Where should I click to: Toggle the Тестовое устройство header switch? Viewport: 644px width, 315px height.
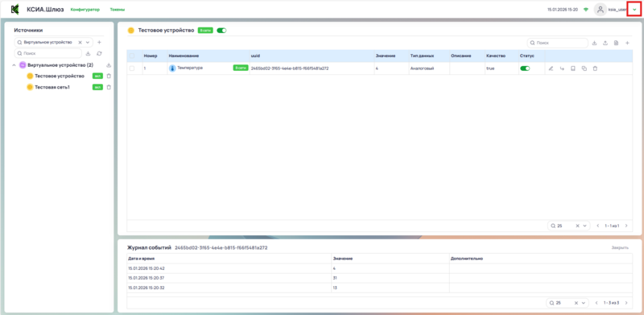[x=221, y=31]
